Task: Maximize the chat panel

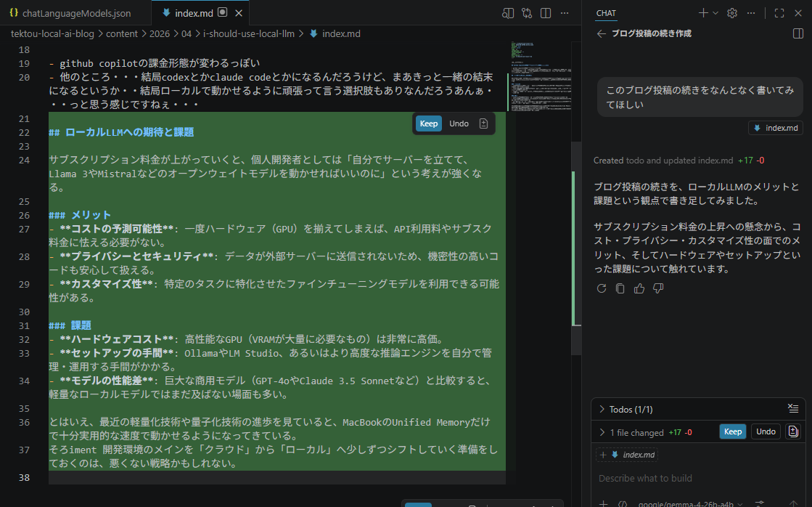Action: 779,12
